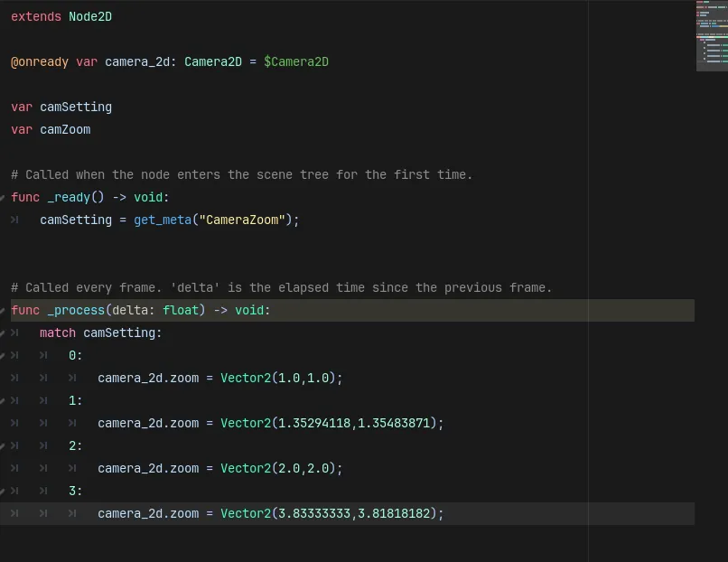The height and width of the screenshot is (562, 728).
Task: Click the '@onready' annotation
Action: [x=40, y=61]
